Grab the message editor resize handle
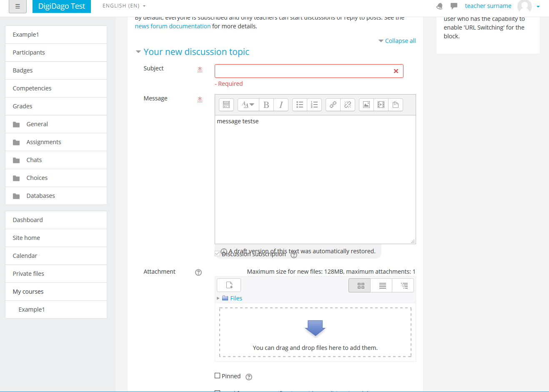The image size is (549, 392). [x=413, y=241]
